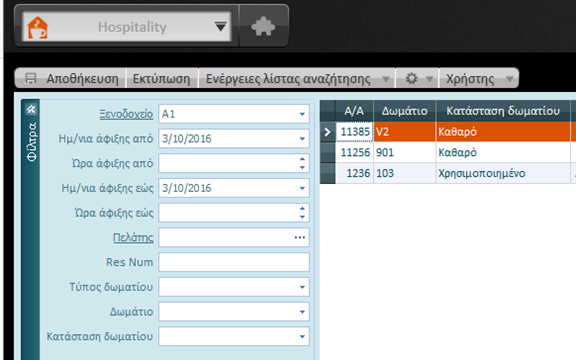Click the puzzle piece plugin icon

[263, 26]
